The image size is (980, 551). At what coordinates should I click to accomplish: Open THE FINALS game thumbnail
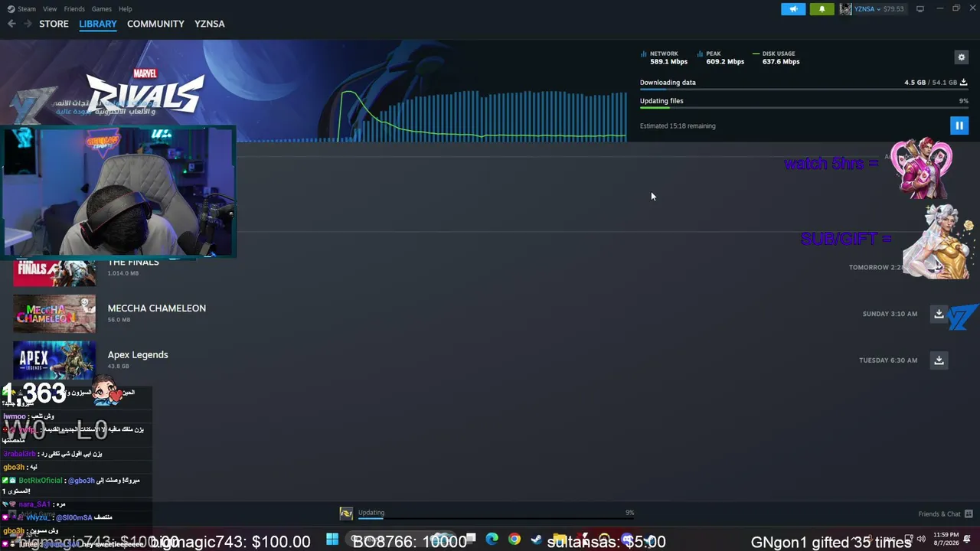click(54, 272)
